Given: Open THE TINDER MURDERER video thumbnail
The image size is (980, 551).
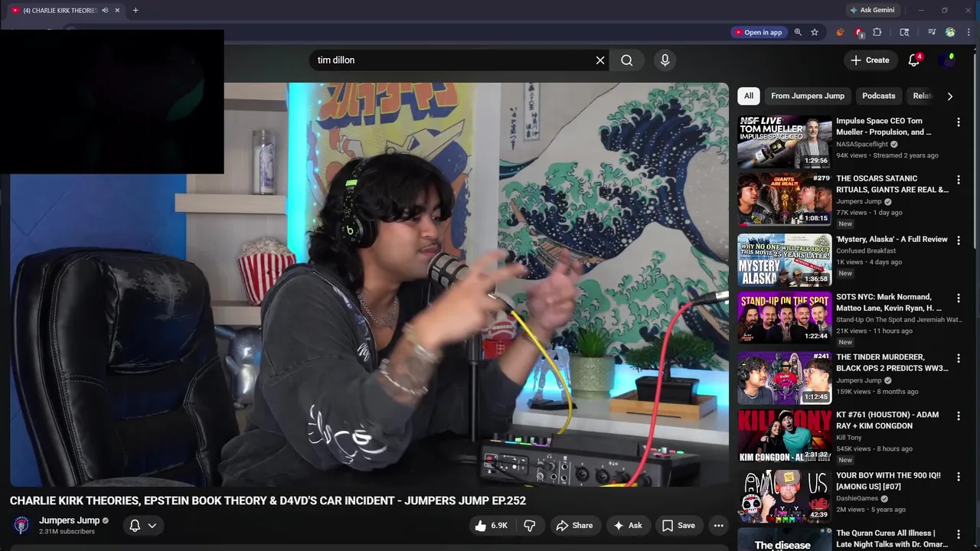Looking at the screenshot, I should pyautogui.click(x=784, y=377).
